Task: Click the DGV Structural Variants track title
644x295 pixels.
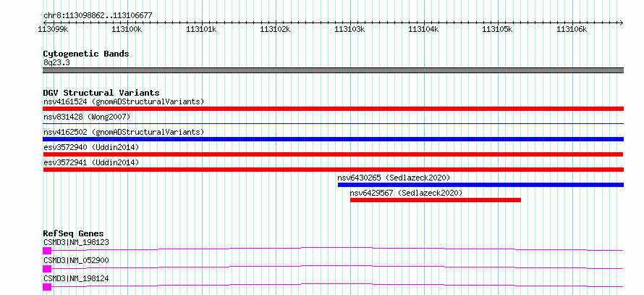Action: [101, 93]
